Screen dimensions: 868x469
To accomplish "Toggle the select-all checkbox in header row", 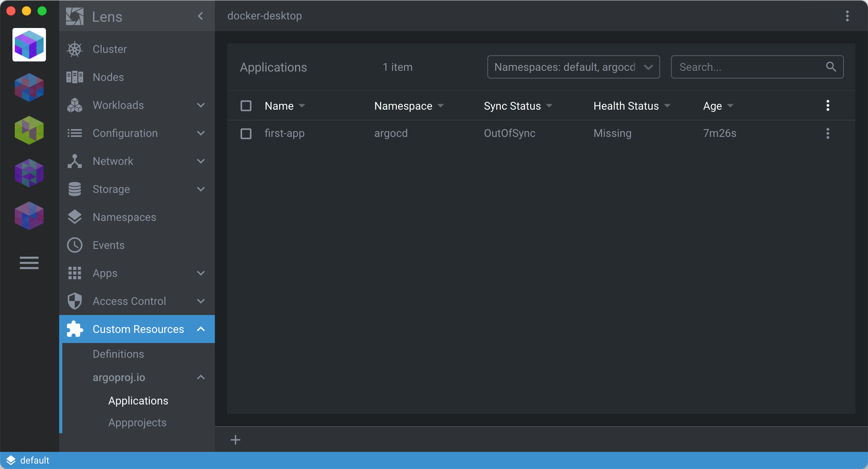I will [x=246, y=105].
